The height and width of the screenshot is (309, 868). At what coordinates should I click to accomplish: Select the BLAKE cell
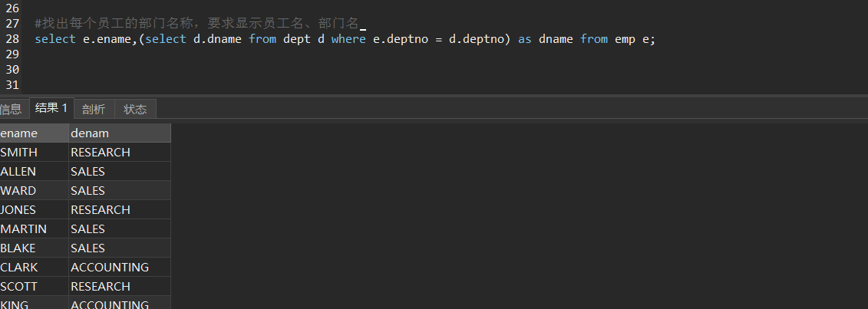[34, 248]
